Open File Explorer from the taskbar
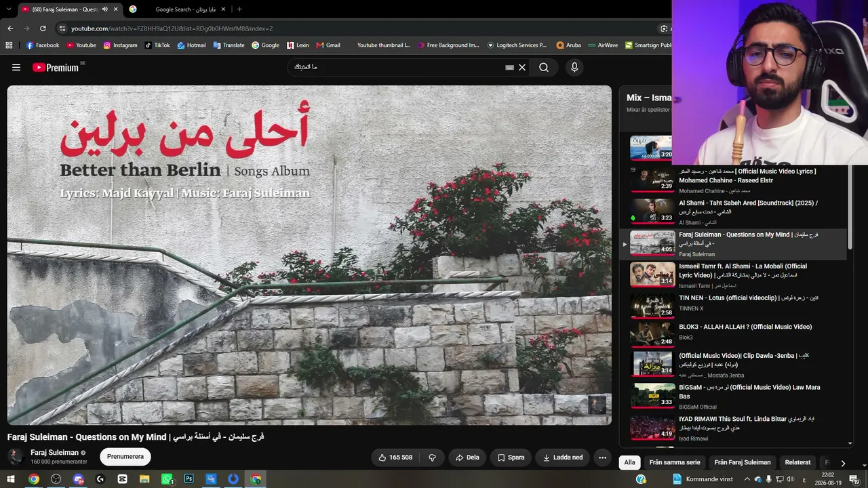The width and height of the screenshot is (868, 488). [x=144, y=479]
